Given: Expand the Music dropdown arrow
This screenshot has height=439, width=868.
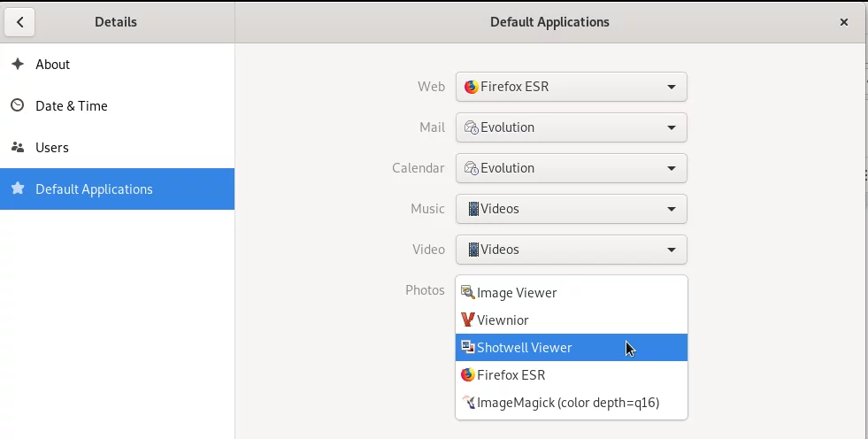Looking at the screenshot, I should click(x=671, y=209).
